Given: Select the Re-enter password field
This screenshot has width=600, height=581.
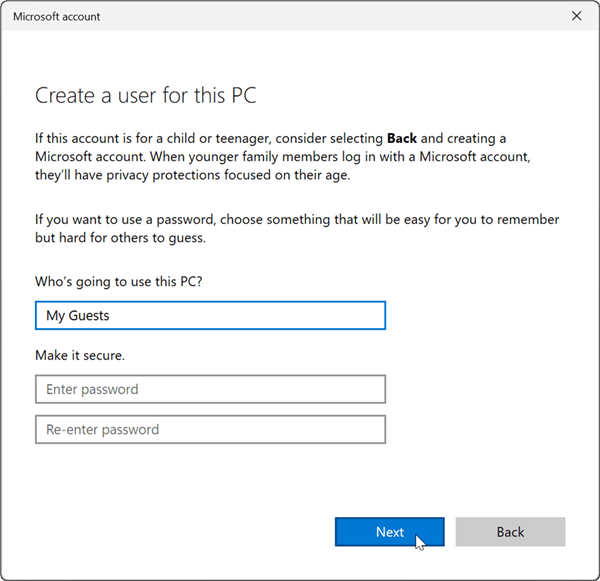Looking at the screenshot, I should pyautogui.click(x=210, y=430).
